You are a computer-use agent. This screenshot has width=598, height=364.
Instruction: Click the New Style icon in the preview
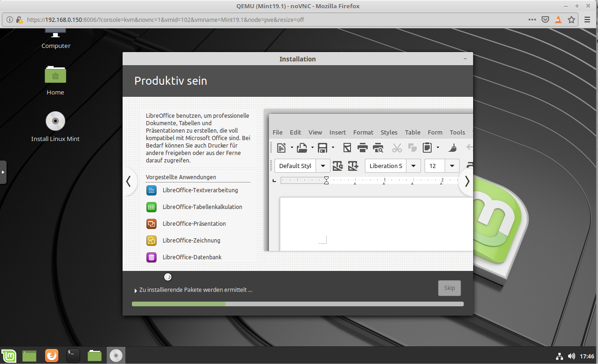click(x=353, y=166)
